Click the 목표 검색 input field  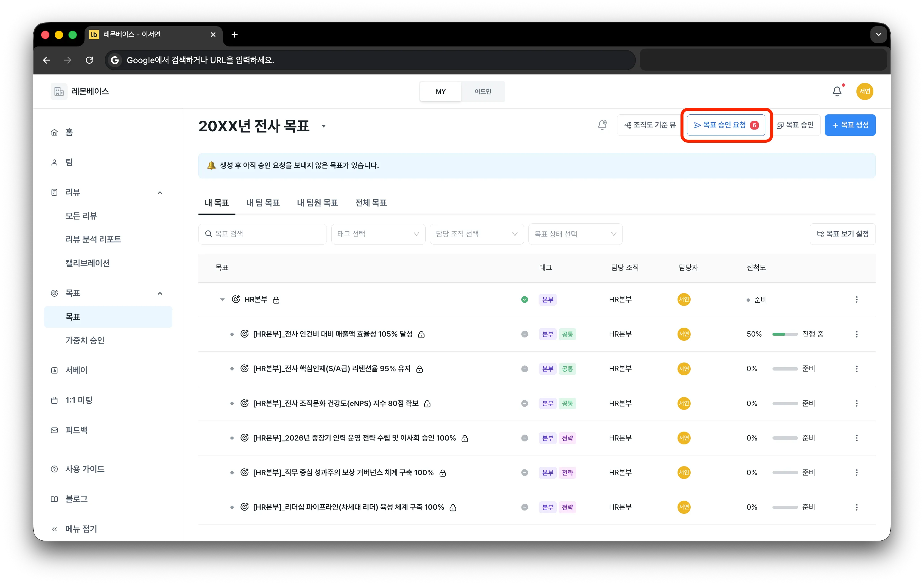(263, 234)
